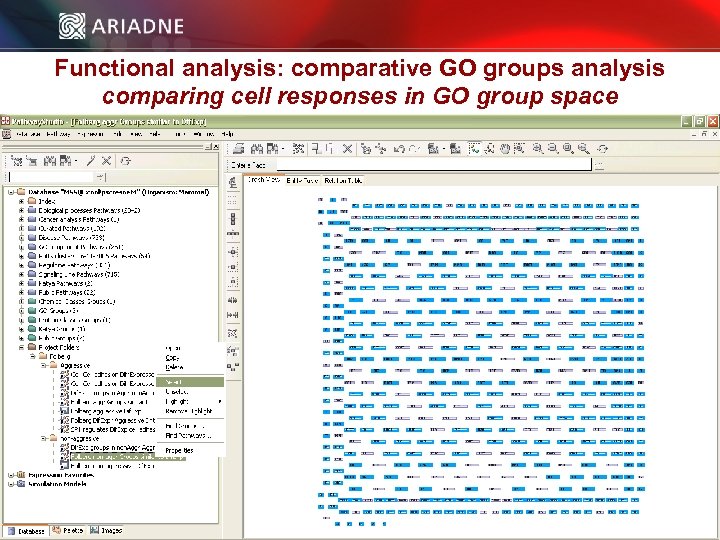This screenshot has height=540, width=720.
Task: Click the paste icon next to copy
Action: pyautogui.click(x=330, y=148)
